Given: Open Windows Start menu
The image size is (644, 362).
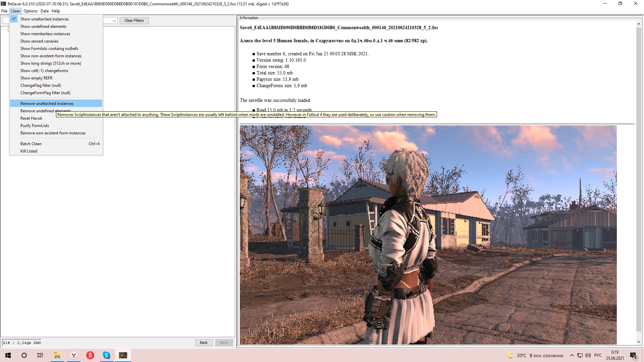Looking at the screenshot, I should pyautogui.click(x=8, y=355).
